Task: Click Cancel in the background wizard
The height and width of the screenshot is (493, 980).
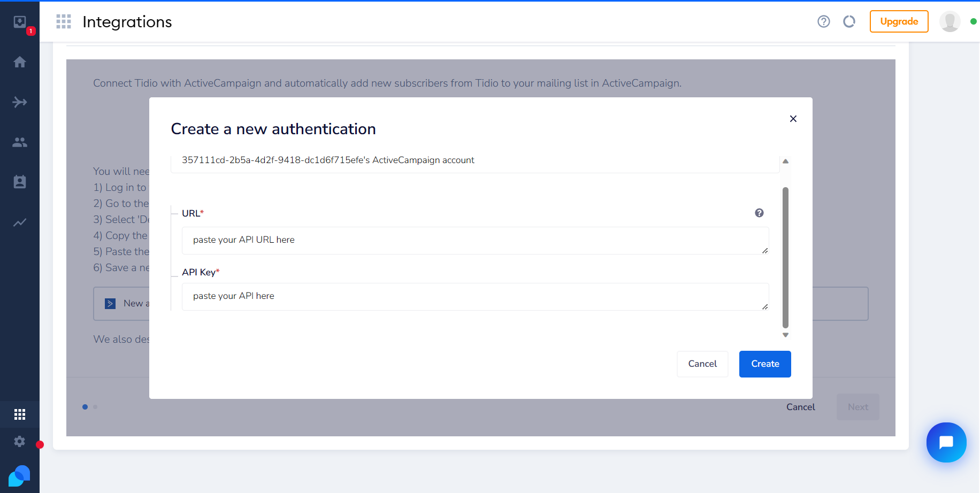Action: (x=800, y=407)
